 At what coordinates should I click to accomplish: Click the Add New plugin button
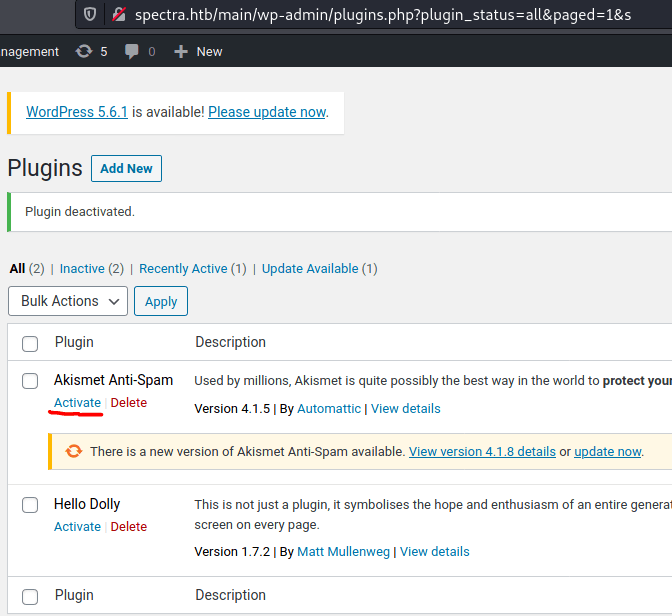pos(126,168)
